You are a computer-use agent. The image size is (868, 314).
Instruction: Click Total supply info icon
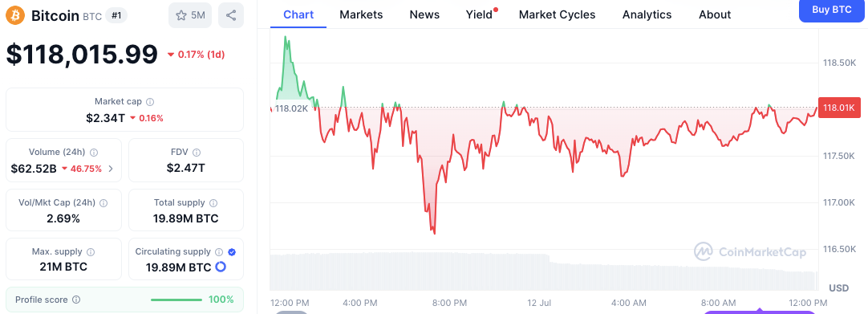(213, 203)
